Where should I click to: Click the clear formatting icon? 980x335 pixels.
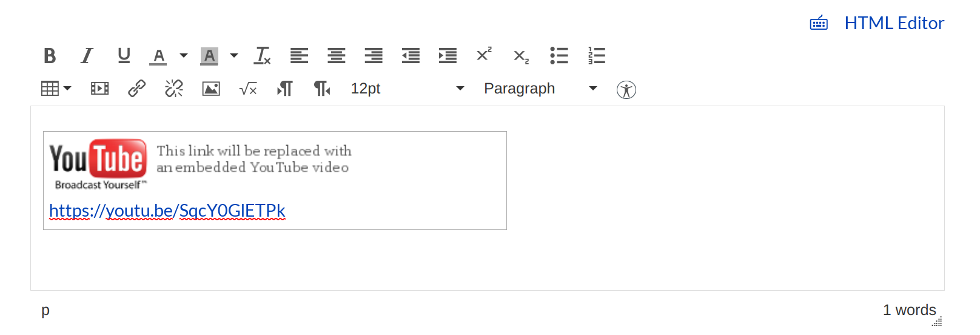[263, 56]
